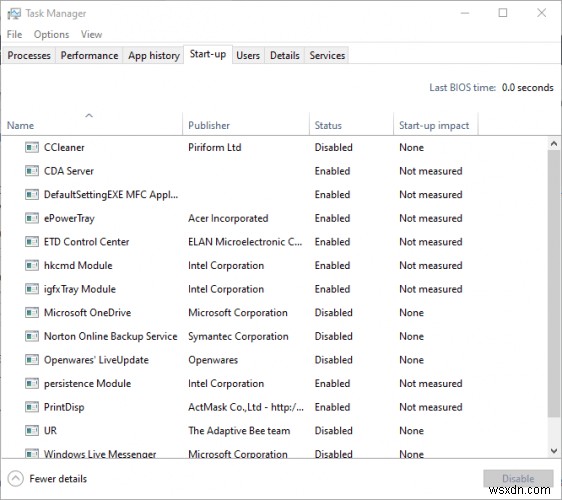Select the hkcmd Module name
This screenshot has width=562, height=500.
pyautogui.click(x=78, y=266)
